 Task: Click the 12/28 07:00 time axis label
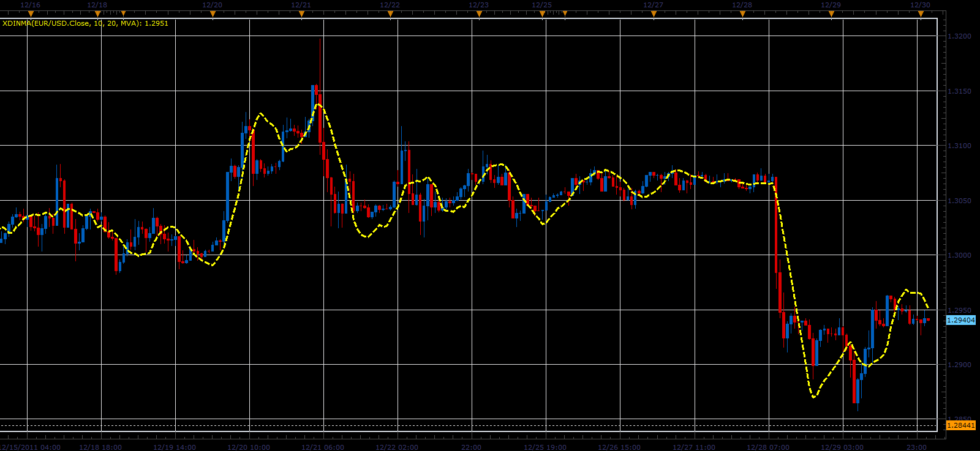point(768,447)
